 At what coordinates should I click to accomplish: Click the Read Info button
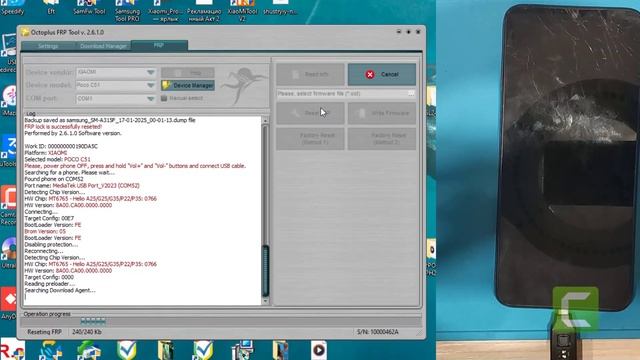point(310,74)
